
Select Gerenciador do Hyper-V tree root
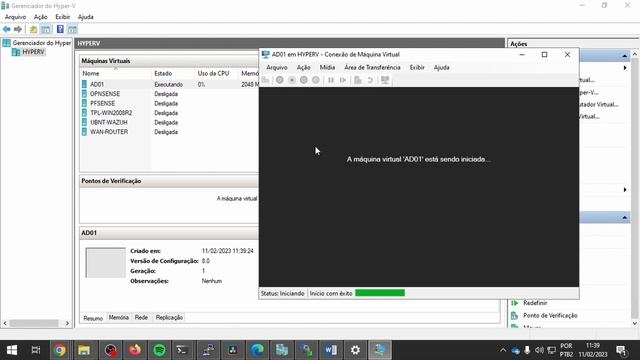[x=42, y=43]
